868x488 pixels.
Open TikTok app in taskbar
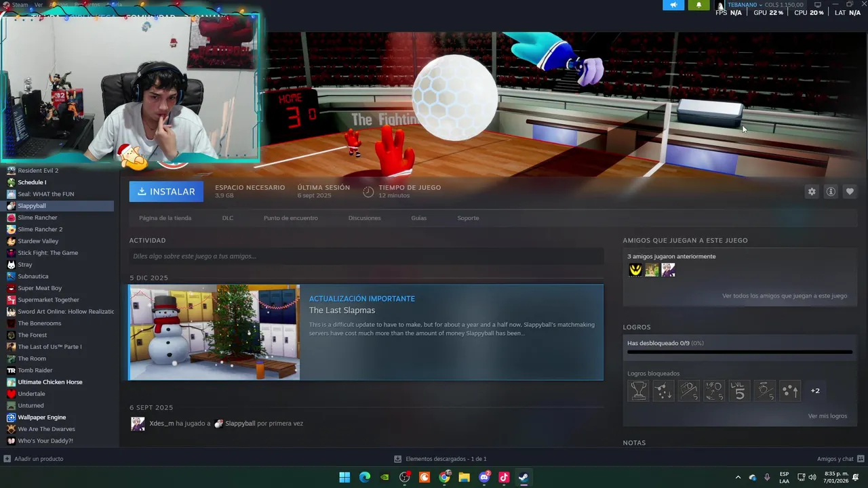coord(504,477)
